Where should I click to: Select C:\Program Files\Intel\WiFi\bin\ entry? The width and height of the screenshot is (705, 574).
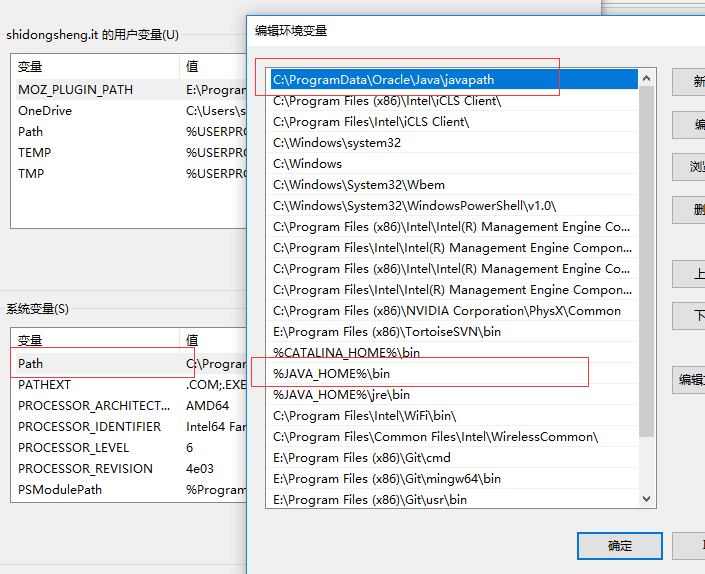pos(453,416)
